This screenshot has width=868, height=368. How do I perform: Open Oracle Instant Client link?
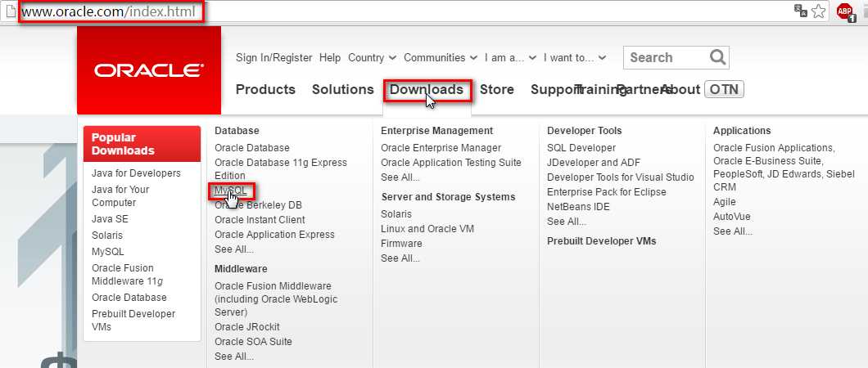pyautogui.click(x=260, y=219)
